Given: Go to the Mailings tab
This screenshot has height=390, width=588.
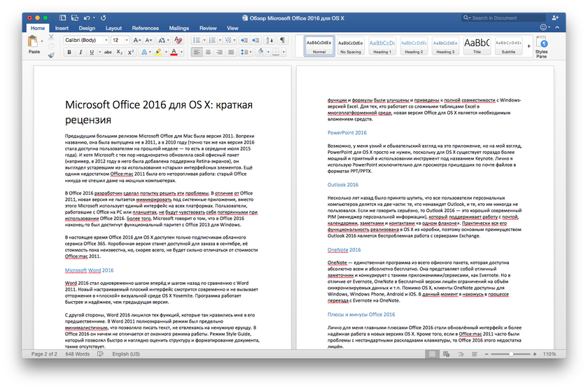Looking at the screenshot, I should click(179, 28).
